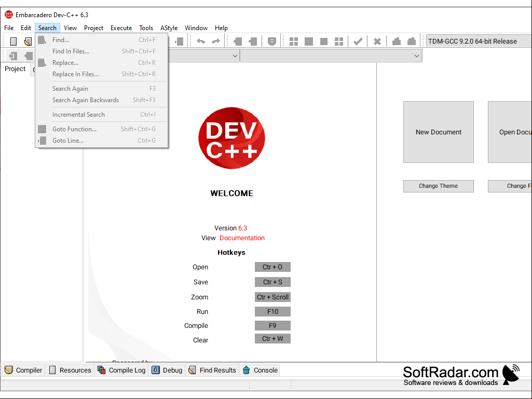Open the File menu
Viewport: 532px width, 399px height.
point(9,28)
